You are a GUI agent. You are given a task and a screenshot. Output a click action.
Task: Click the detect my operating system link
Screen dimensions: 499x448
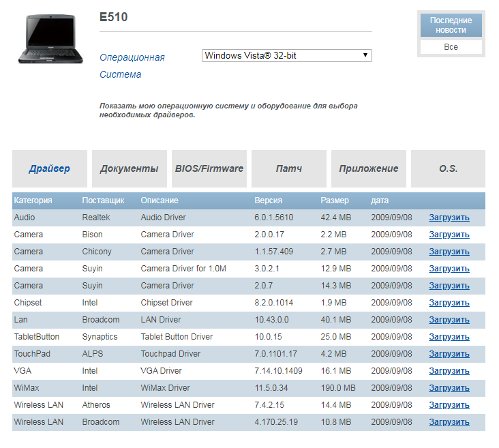pos(228,110)
